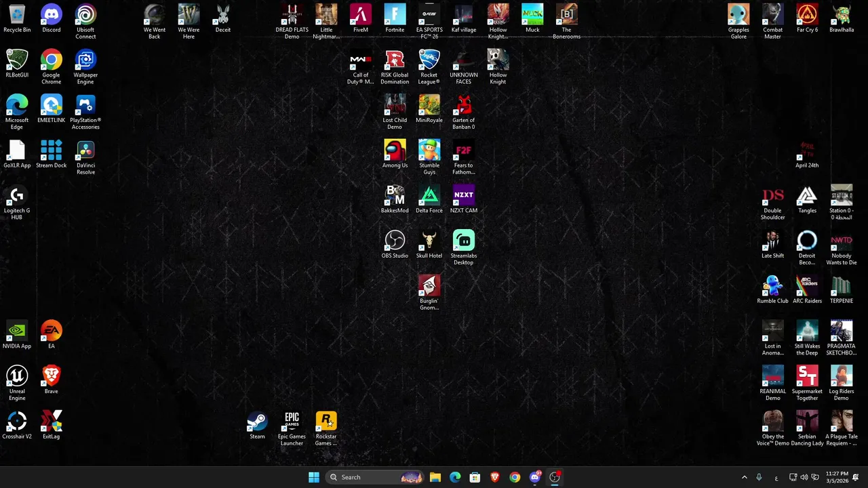
Task: Launch Discord from the desktop shortcut
Action: [52, 19]
